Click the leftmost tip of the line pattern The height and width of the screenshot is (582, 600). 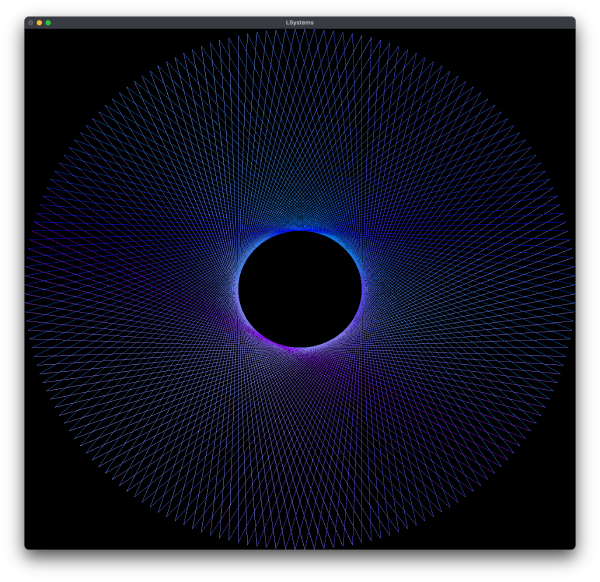[x=27, y=289]
